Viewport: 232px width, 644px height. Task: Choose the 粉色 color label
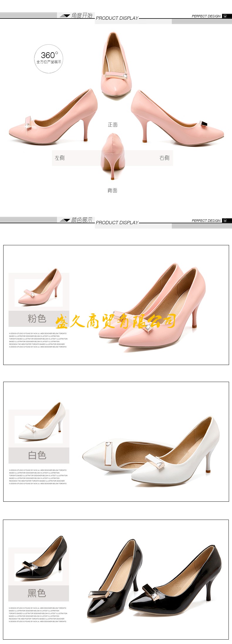pyautogui.click(x=37, y=318)
